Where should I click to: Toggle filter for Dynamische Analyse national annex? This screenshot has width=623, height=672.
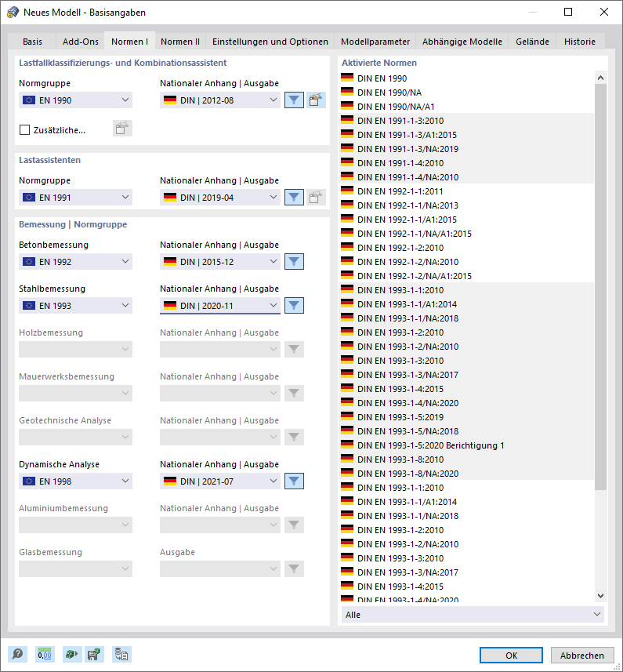tap(294, 481)
